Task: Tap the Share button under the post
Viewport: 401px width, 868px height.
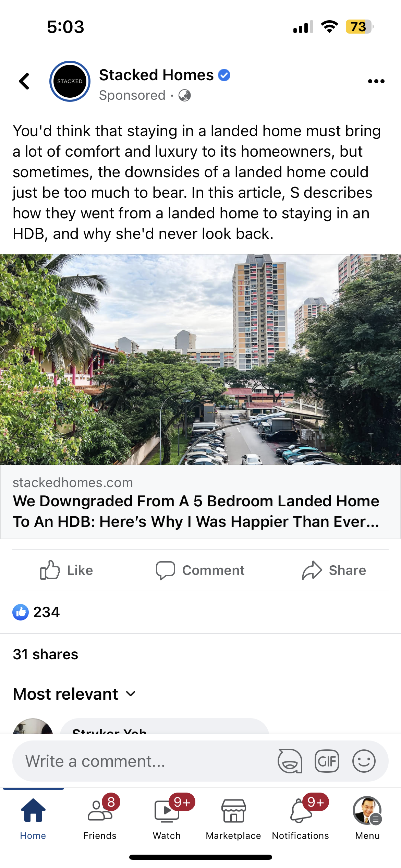Action: point(334,570)
